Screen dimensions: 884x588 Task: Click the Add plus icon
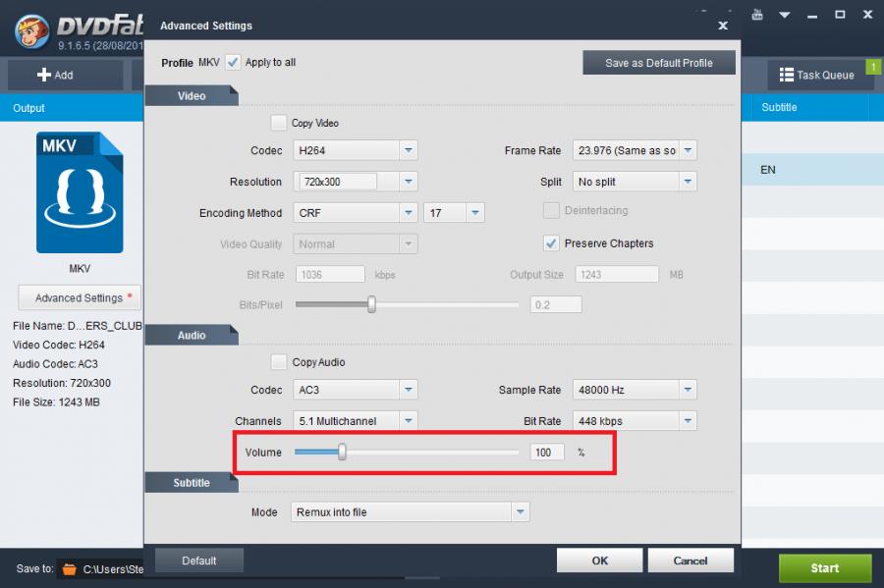(x=43, y=75)
